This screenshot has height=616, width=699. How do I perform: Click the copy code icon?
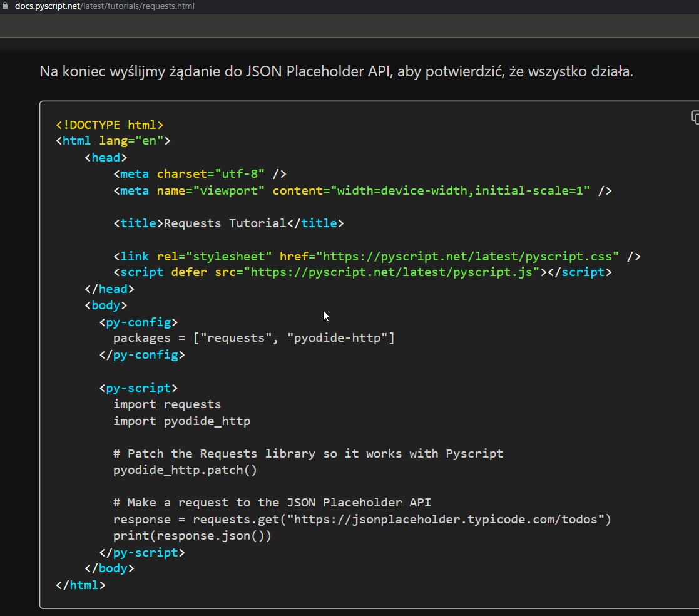[x=695, y=117]
